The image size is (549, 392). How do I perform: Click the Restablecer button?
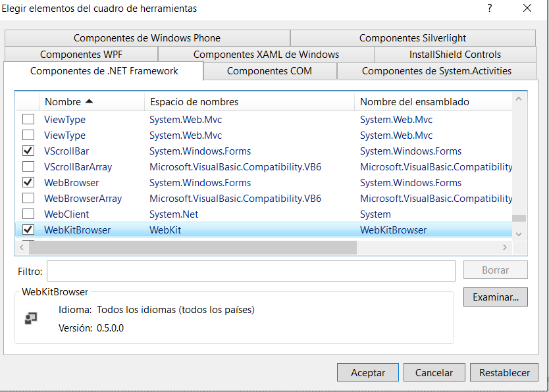tap(504, 372)
